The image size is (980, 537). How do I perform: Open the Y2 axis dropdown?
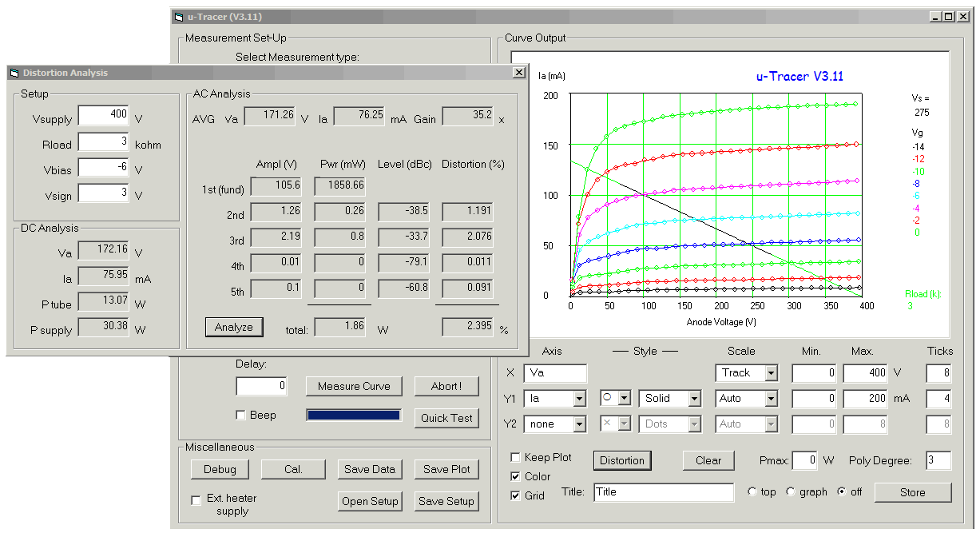[581, 424]
